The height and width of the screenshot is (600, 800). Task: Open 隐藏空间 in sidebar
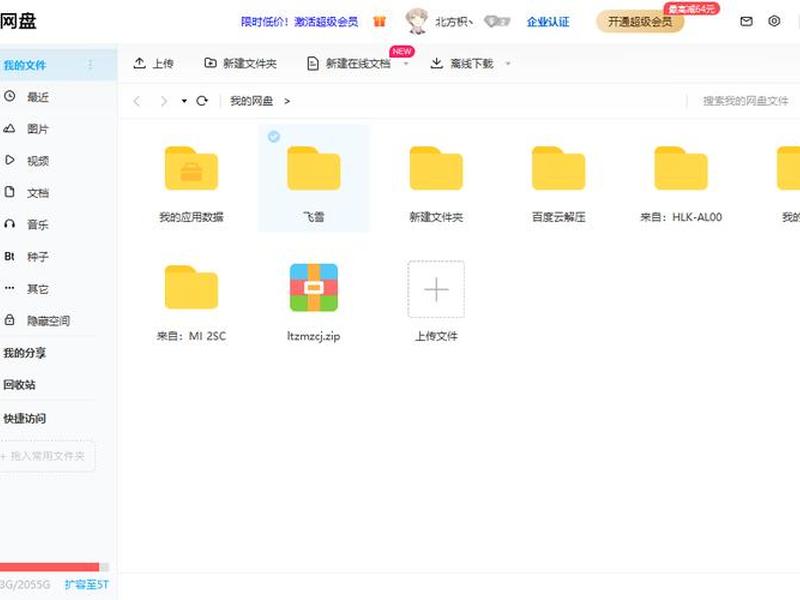click(x=48, y=321)
